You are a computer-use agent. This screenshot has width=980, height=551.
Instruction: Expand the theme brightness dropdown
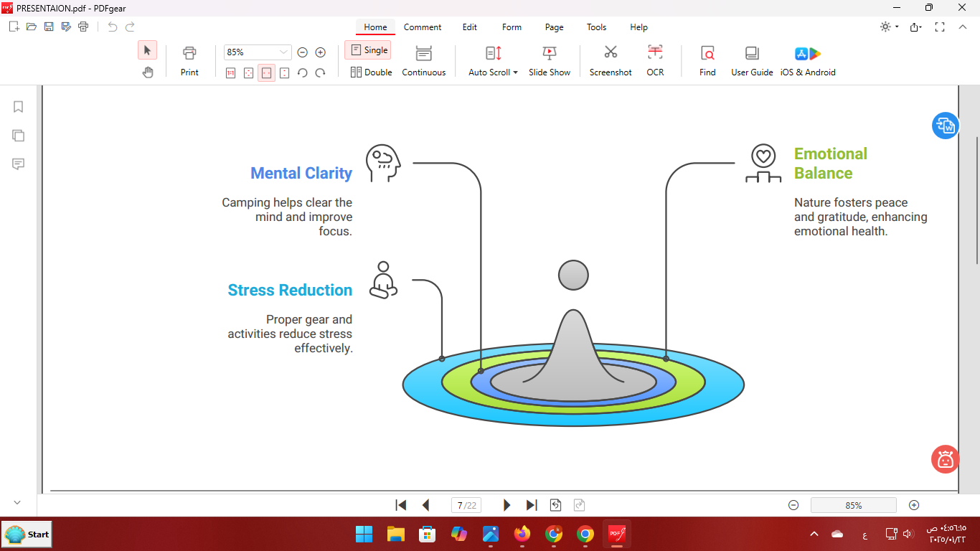897,27
